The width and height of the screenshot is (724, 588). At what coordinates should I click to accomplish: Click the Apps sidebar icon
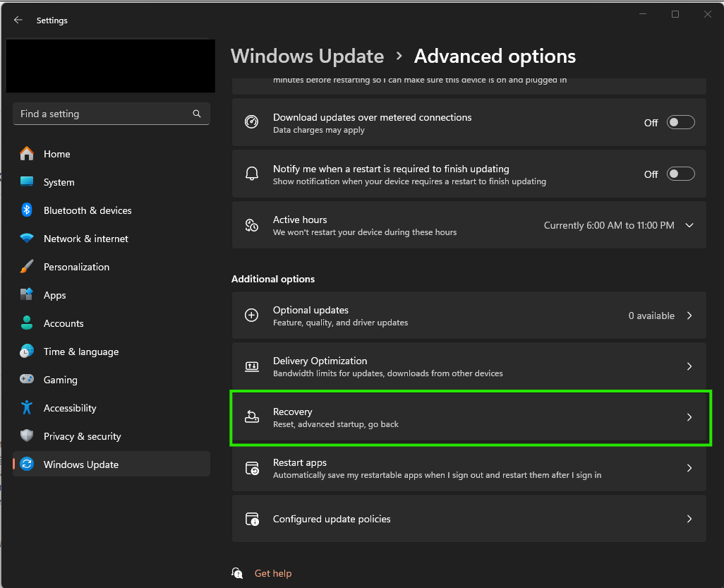pos(27,294)
